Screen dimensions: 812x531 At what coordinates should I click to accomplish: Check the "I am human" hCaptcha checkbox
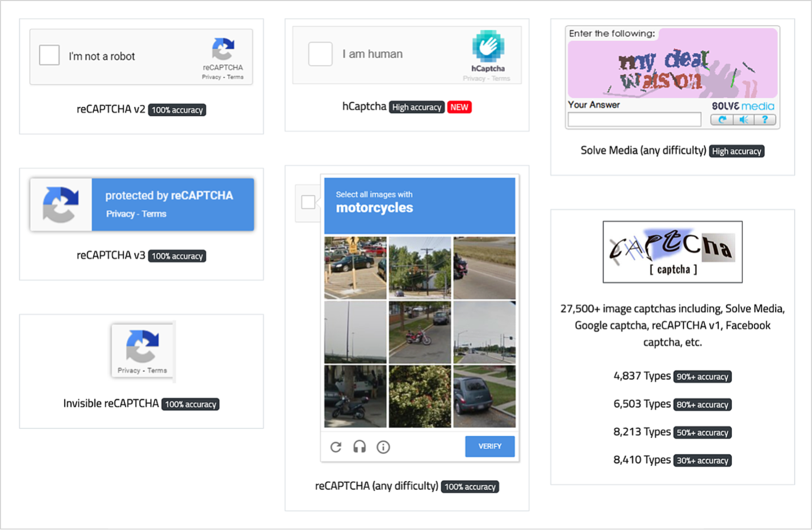coord(320,53)
